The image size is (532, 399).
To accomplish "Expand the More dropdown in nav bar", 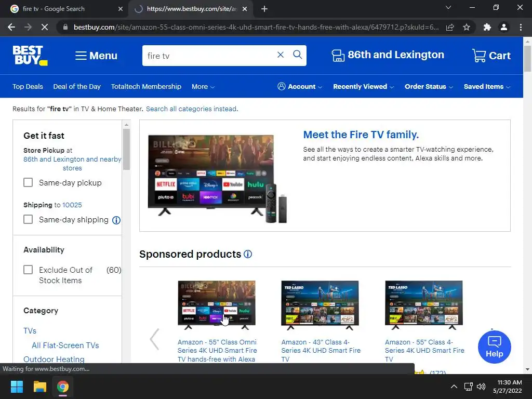I will pos(203,87).
